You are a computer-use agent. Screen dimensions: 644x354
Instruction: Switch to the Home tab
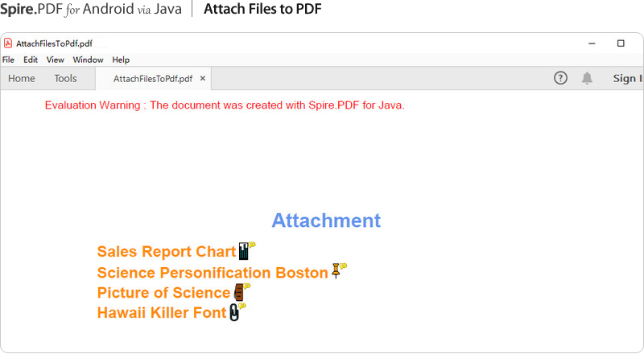tap(22, 79)
